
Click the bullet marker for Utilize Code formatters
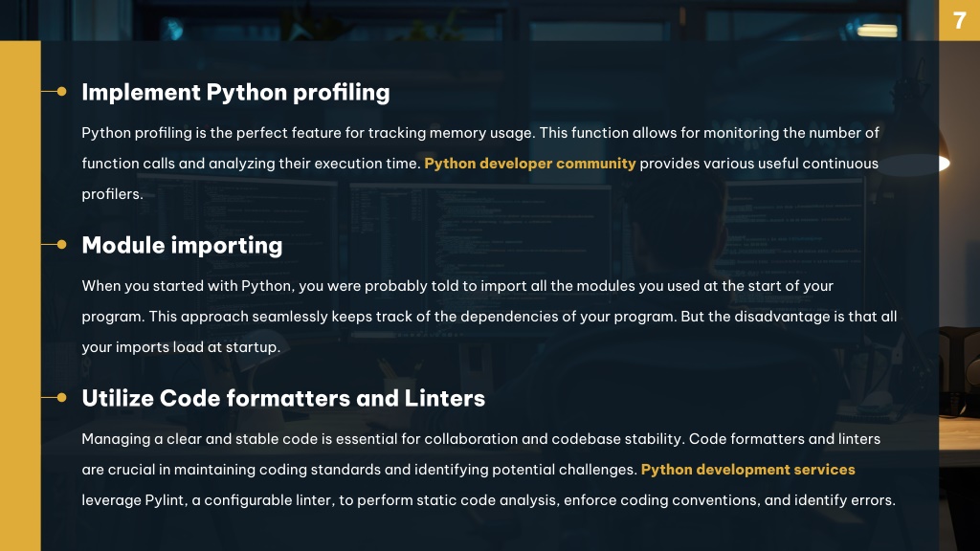pyautogui.click(x=61, y=398)
